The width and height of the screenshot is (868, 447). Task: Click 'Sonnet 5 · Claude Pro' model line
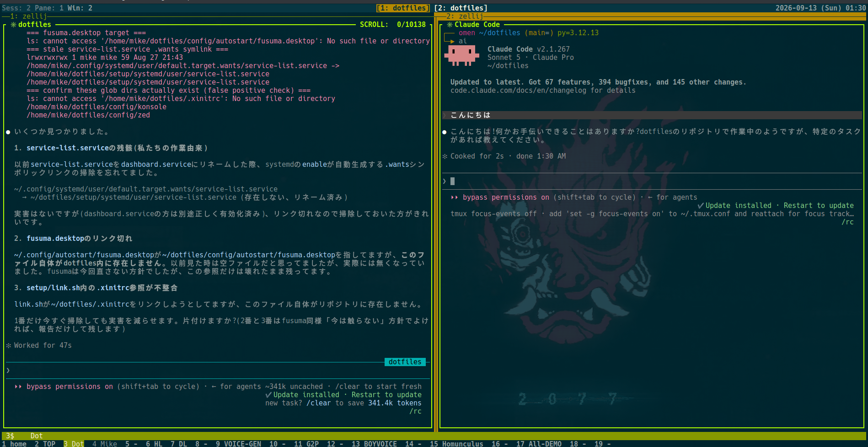pos(530,58)
